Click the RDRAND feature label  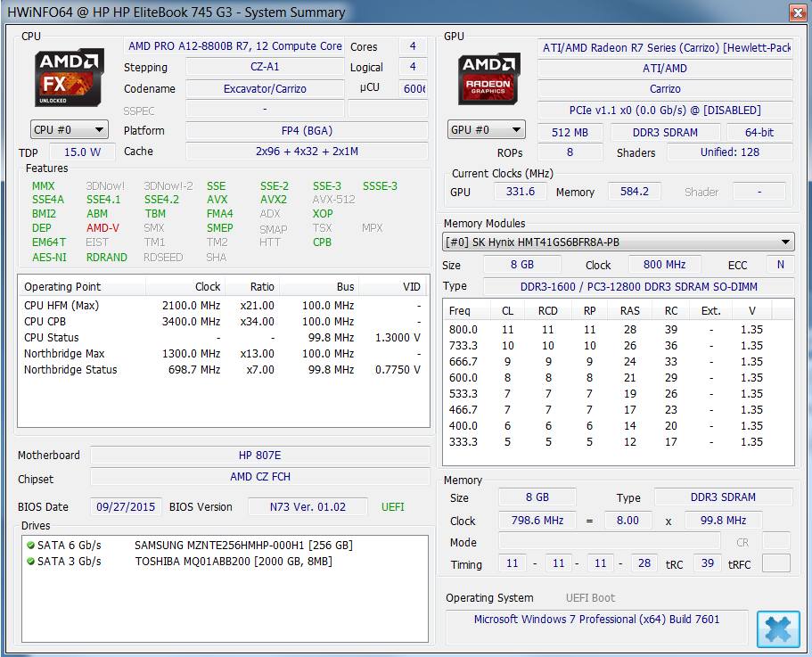107,258
